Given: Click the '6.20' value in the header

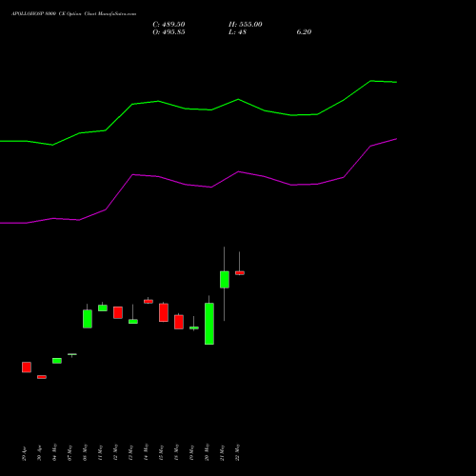Looking at the screenshot, I should (304, 32).
